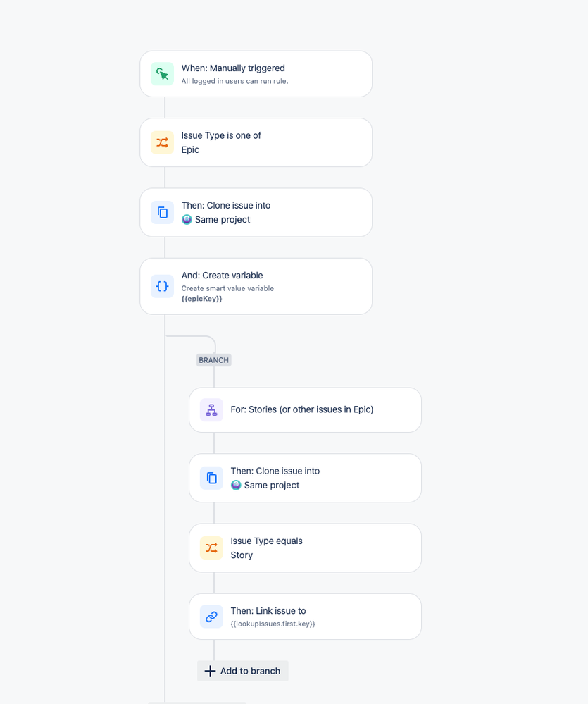Select the And: Create variable step

click(x=256, y=286)
